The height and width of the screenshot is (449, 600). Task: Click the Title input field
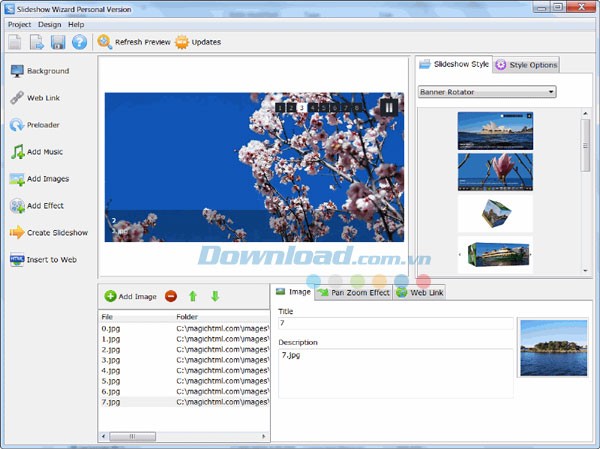tap(395, 323)
